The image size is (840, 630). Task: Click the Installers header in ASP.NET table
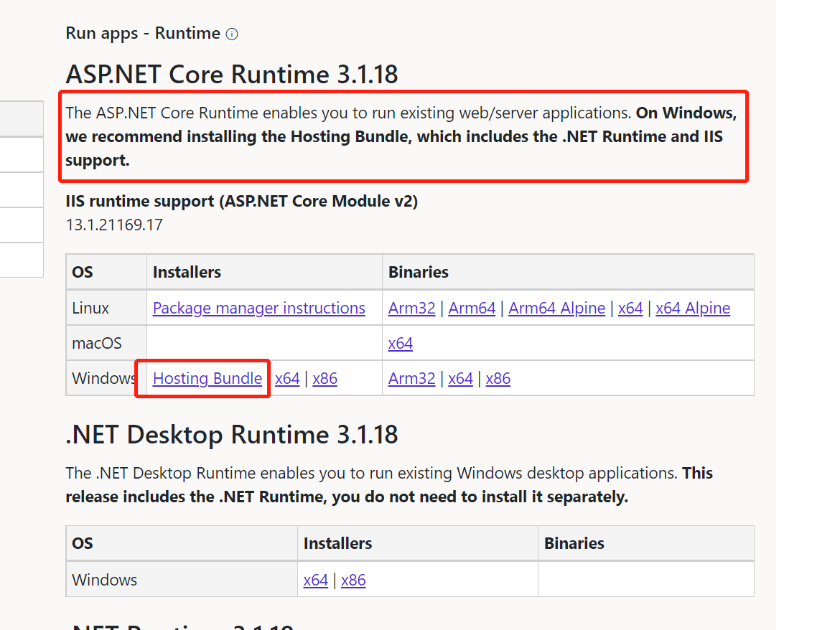click(264, 272)
